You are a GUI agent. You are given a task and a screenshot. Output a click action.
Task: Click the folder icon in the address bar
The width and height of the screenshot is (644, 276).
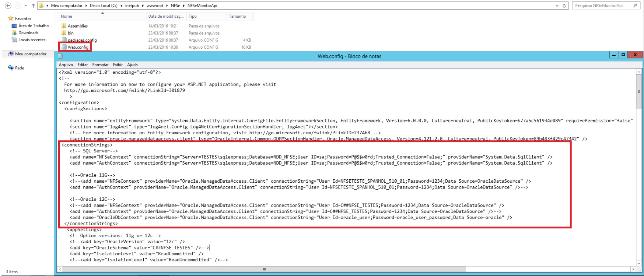click(x=42, y=6)
